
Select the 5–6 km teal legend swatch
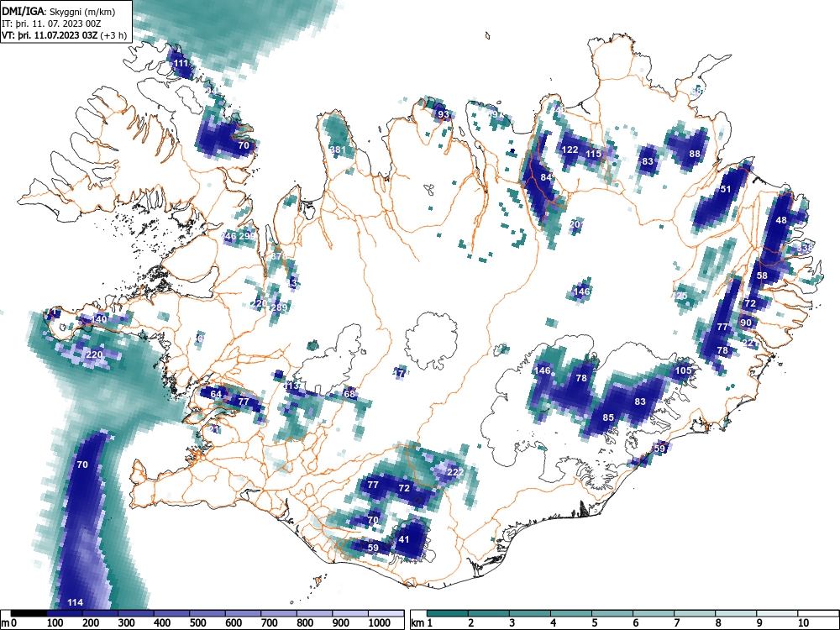612,613
